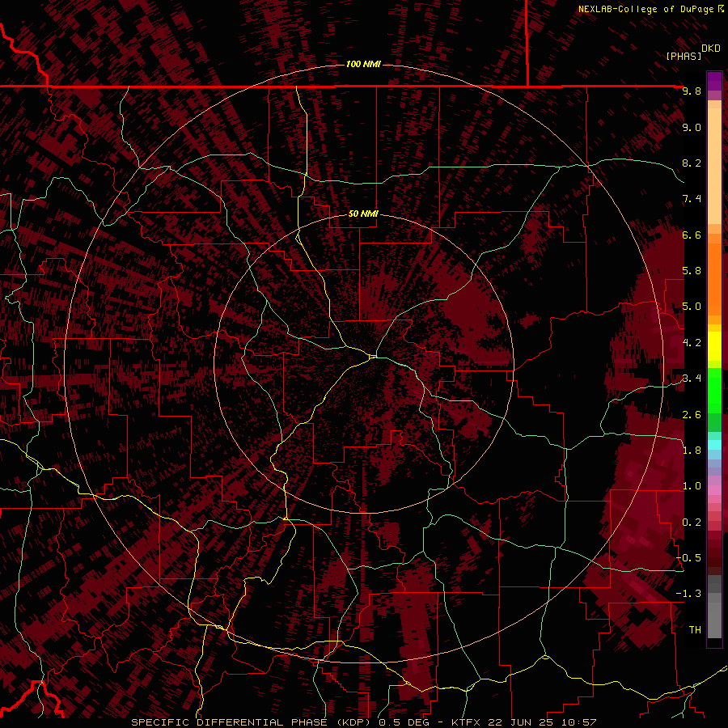The image size is (728, 728).
Task: Click the purple band atop the color scale
Action: [714, 81]
